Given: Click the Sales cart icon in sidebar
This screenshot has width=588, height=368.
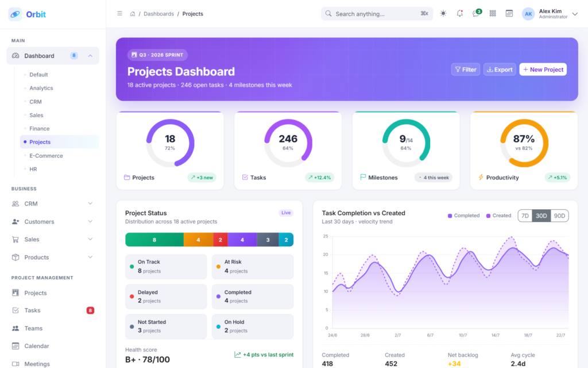Looking at the screenshot, I should (x=16, y=239).
